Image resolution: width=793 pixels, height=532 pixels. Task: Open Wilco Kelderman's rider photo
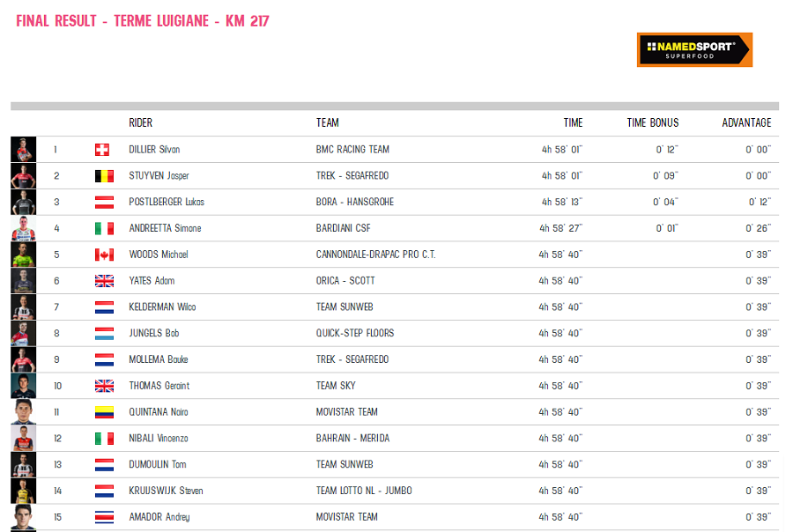(23, 307)
